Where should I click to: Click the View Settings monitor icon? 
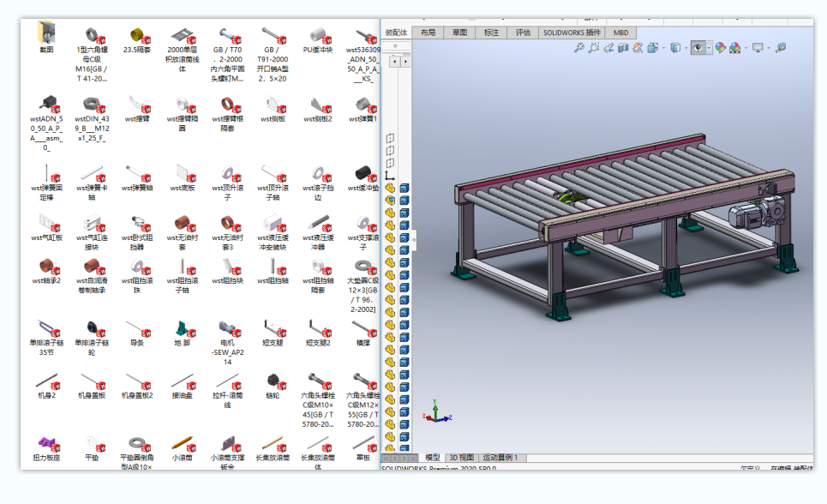(758, 48)
